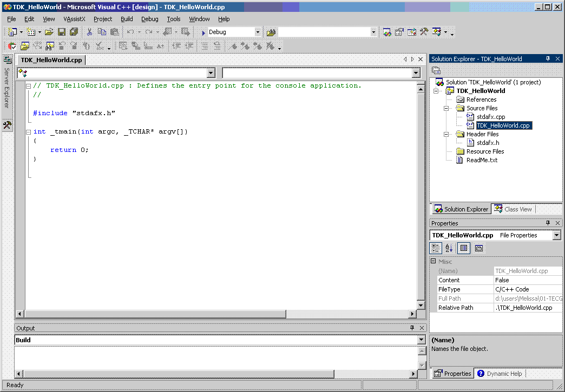Switch to the Class View tab
Image resolution: width=565 pixels, height=392 pixels.
click(x=513, y=209)
